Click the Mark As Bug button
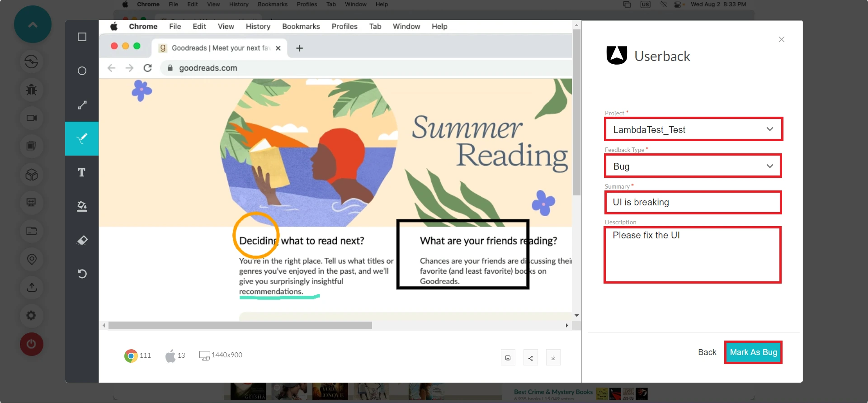This screenshot has width=868, height=403. pos(753,352)
